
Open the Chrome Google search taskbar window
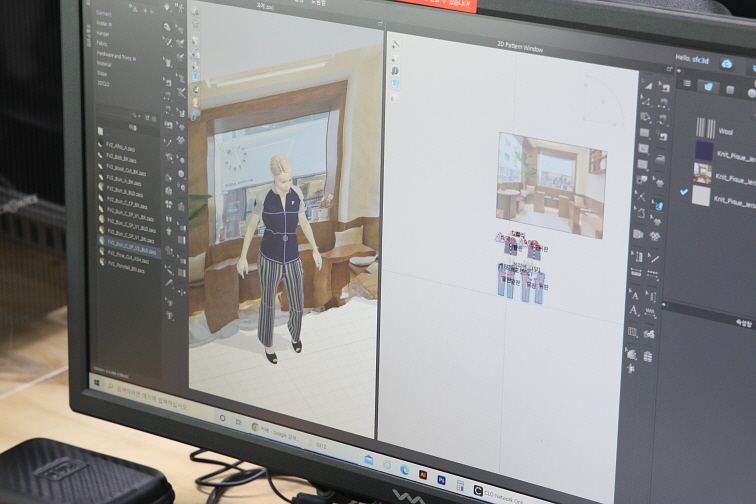click(x=276, y=433)
